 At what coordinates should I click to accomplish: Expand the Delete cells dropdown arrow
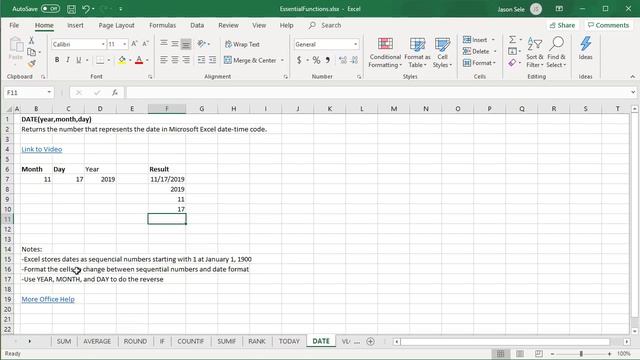point(495,51)
